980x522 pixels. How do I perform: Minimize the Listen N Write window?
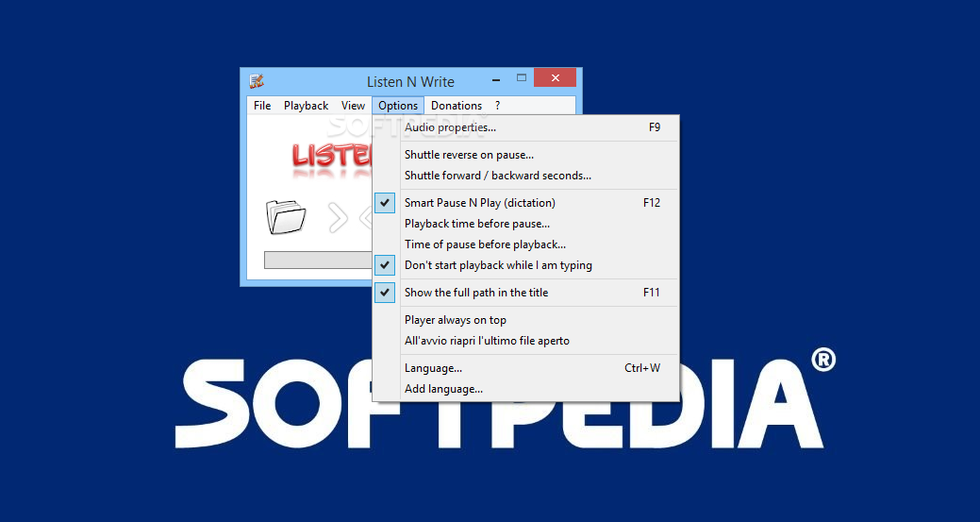tap(495, 79)
